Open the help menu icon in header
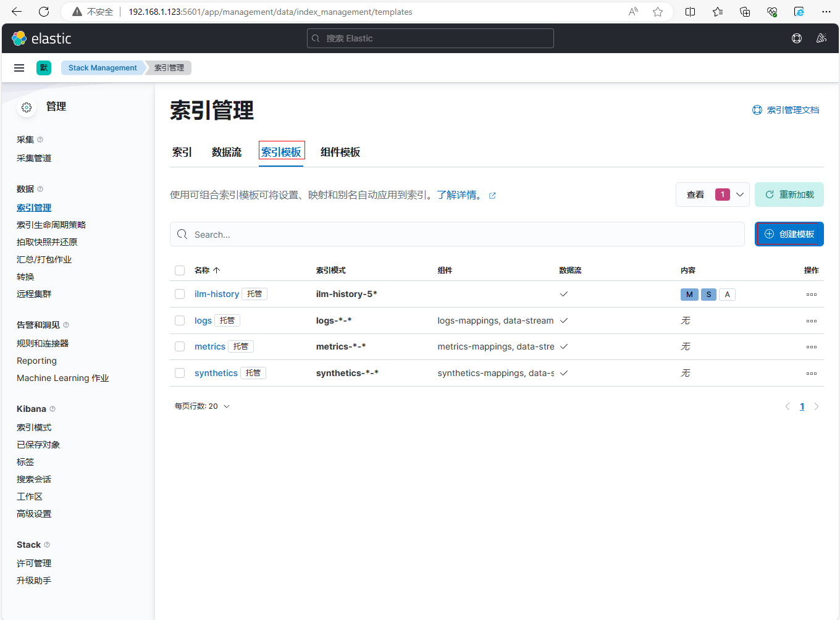 pos(797,38)
